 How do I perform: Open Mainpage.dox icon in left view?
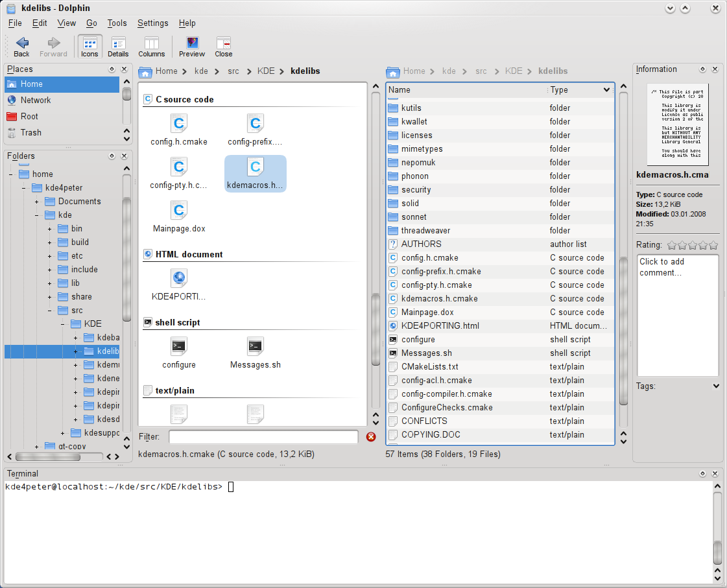179,217
